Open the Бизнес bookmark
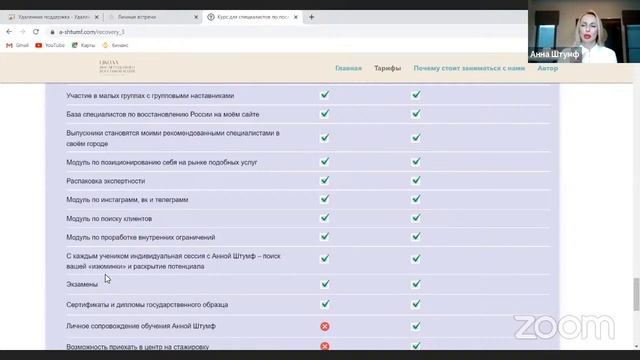Viewport: 640px width, 360px height. point(116,45)
